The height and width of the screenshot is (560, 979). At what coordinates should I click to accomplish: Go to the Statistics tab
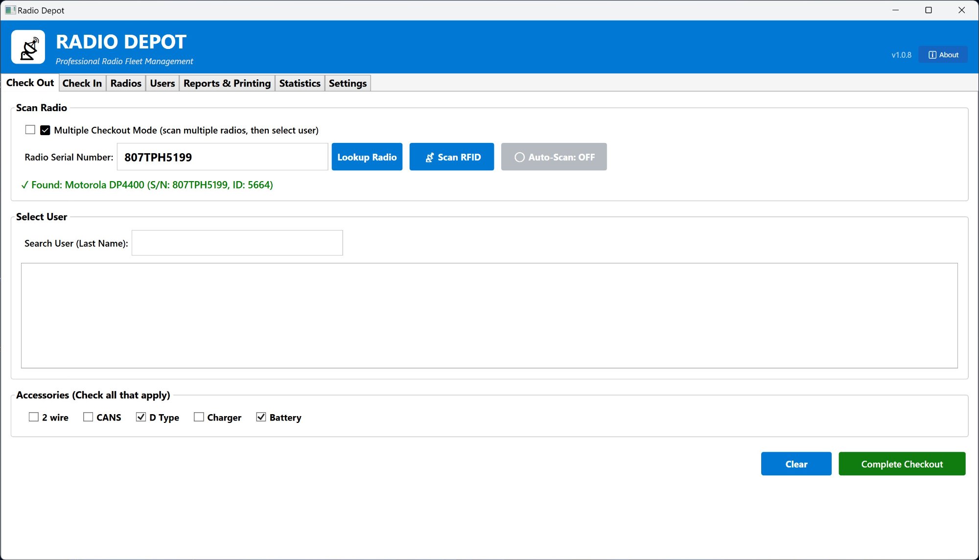coord(300,83)
